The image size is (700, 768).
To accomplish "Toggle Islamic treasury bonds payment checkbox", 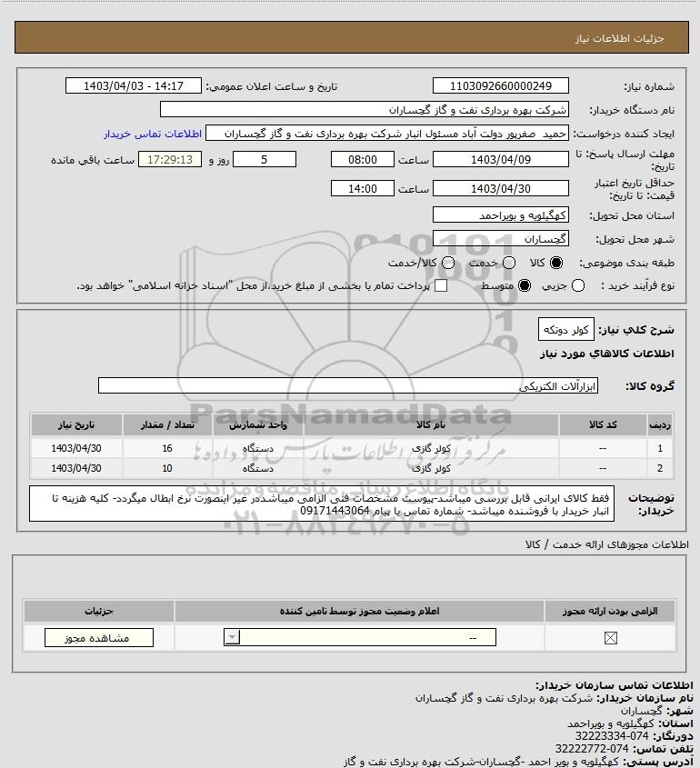I will [441, 285].
